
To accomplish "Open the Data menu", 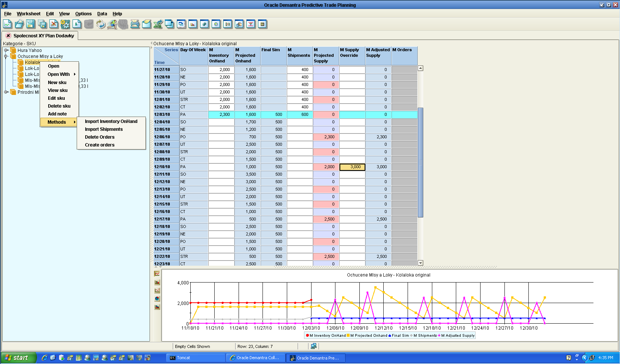I will (x=102, y=14).
